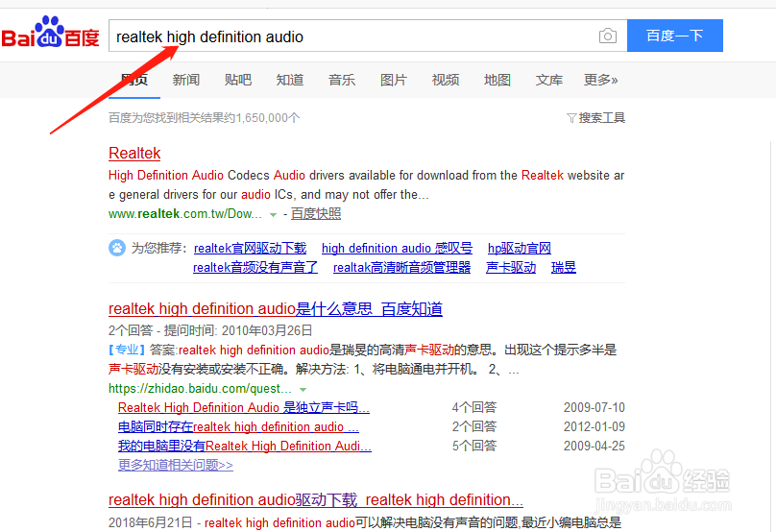The image size is (776, 532).
Task: Open 更多知道相关问题>> link
Action: (175, 465)
